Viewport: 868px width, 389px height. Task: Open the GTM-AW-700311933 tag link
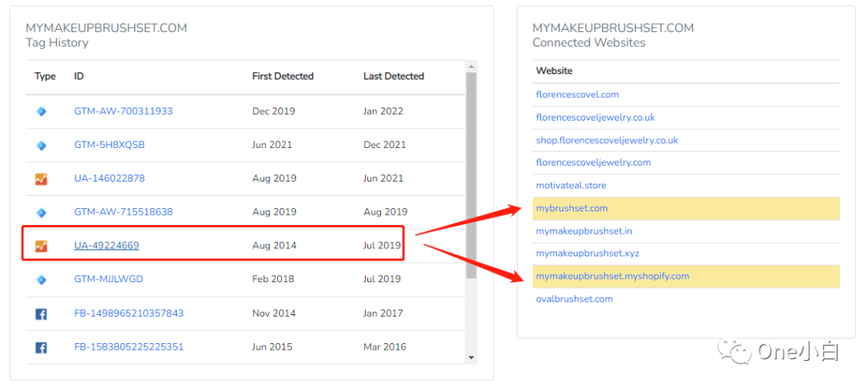click(124, 111)
